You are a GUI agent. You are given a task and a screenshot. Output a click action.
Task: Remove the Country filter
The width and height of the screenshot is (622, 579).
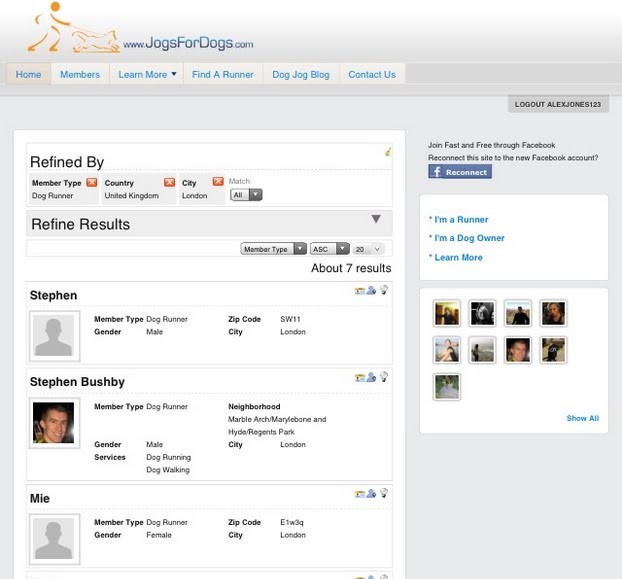pyautogui.click(x=169, y=183)
